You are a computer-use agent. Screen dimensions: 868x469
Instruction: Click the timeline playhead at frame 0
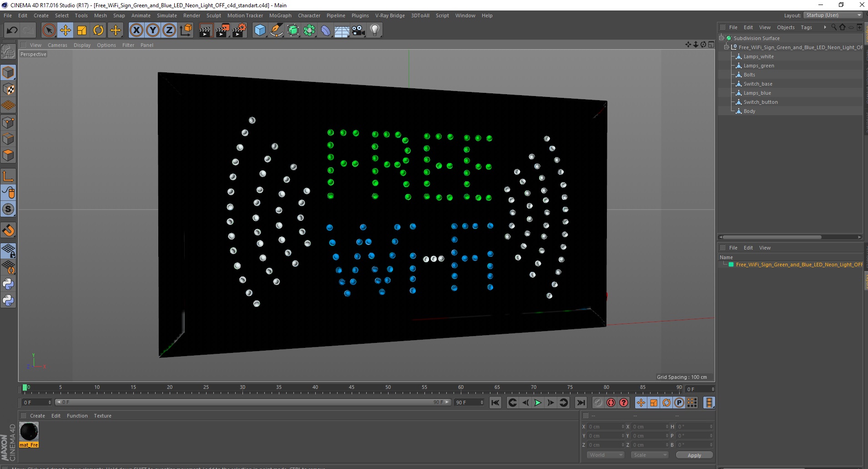click(x=25, y=388)
